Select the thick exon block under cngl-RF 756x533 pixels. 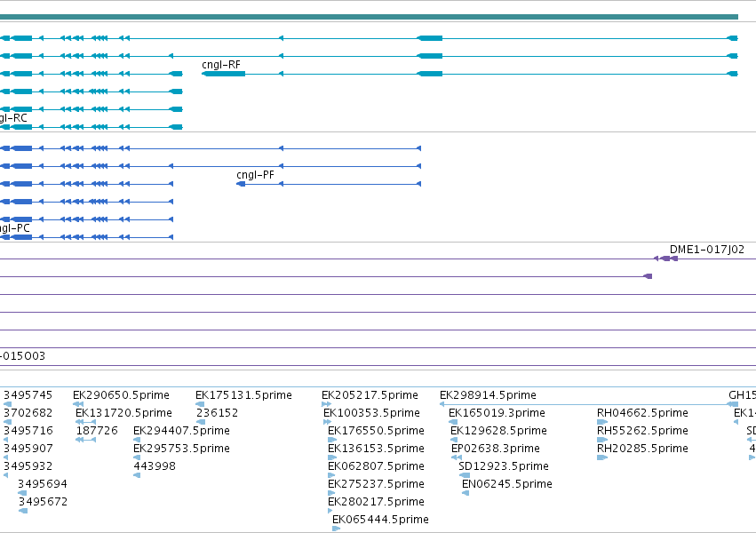(x=224, y=74)
